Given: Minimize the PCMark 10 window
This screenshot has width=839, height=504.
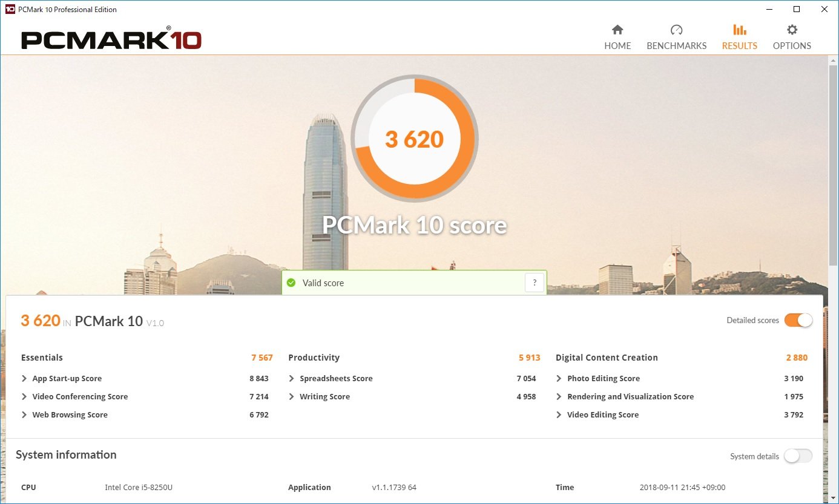Looking at the screenshot, I should (769, 9).
